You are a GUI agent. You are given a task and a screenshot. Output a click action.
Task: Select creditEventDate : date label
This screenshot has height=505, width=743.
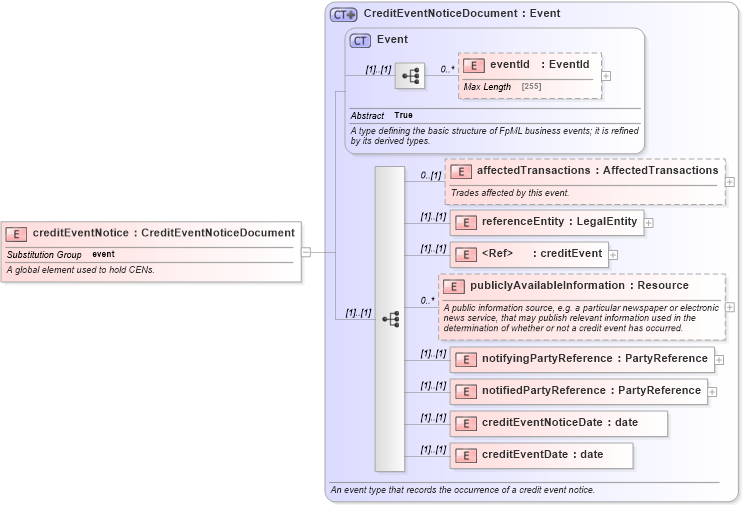coord(542,454)
